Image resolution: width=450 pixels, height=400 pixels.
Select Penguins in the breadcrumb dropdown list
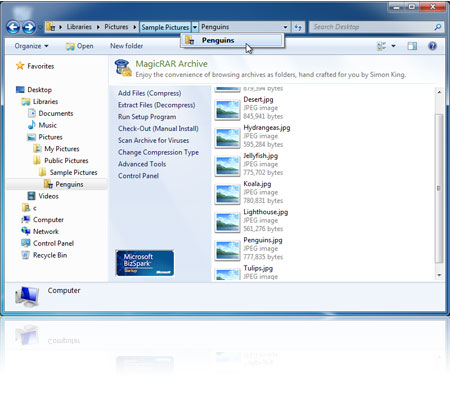point(232,40)
